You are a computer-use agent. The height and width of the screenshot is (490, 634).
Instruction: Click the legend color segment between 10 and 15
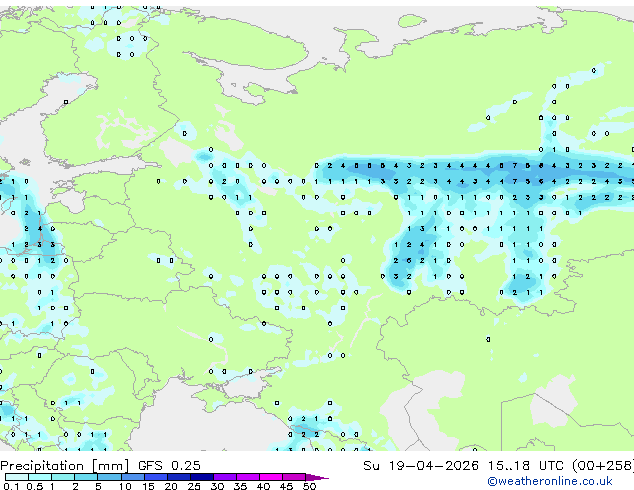click(x=132, y=477)
